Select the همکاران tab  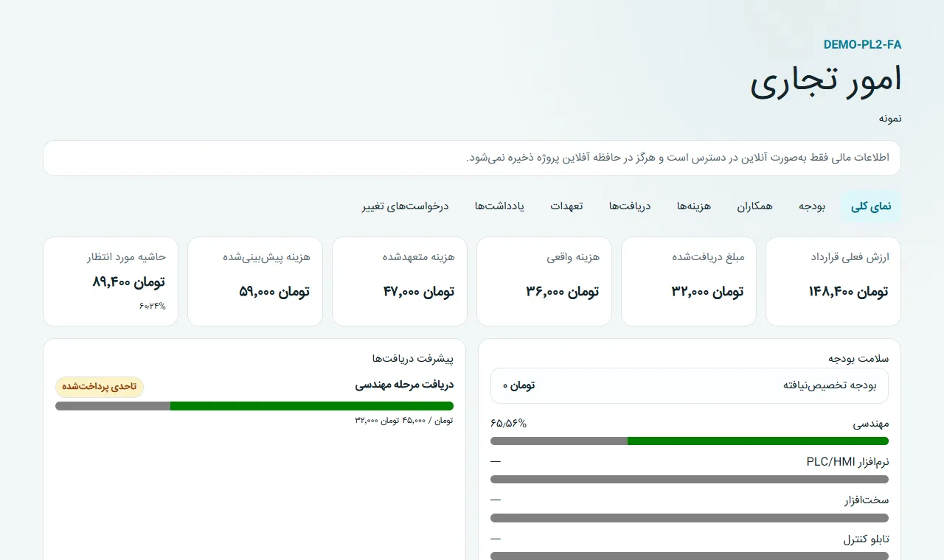tap(755, 206)
